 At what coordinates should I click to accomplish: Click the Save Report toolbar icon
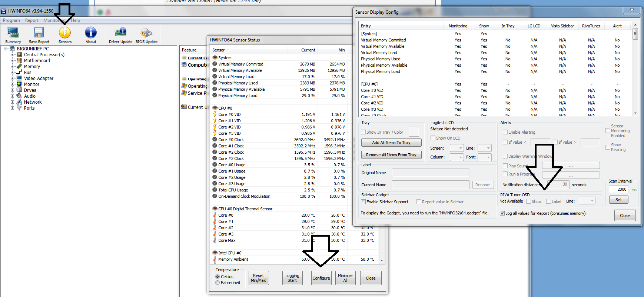pyautogui.click(x=39, y=35)
